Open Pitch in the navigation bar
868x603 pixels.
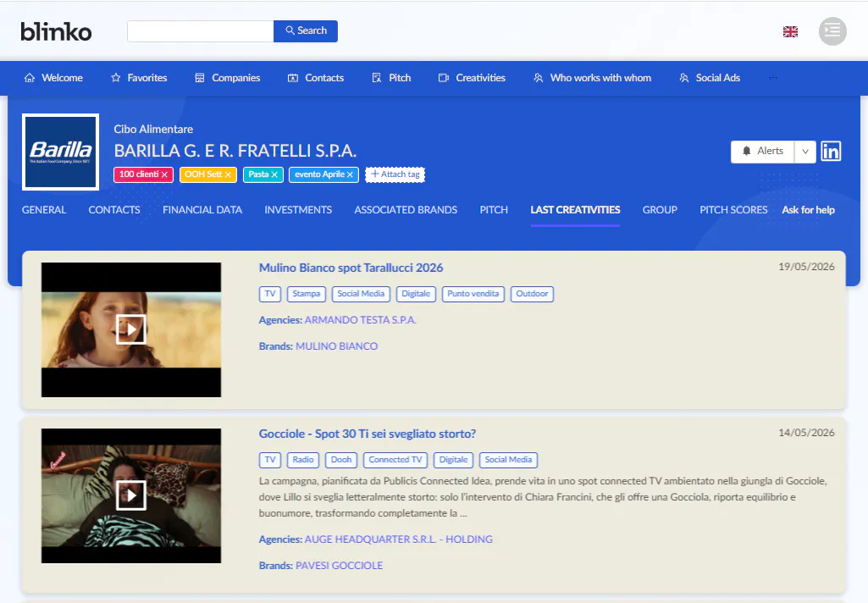(x=391, y=78)
